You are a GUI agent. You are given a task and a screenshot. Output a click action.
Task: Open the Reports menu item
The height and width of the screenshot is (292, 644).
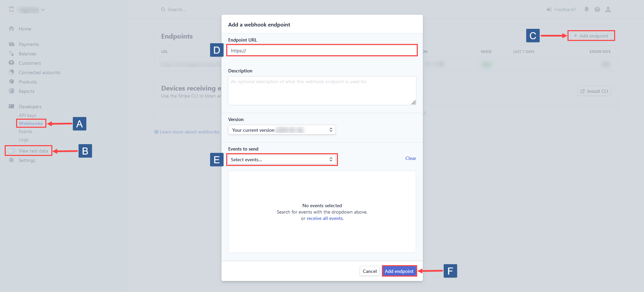[x=27, y=91]
